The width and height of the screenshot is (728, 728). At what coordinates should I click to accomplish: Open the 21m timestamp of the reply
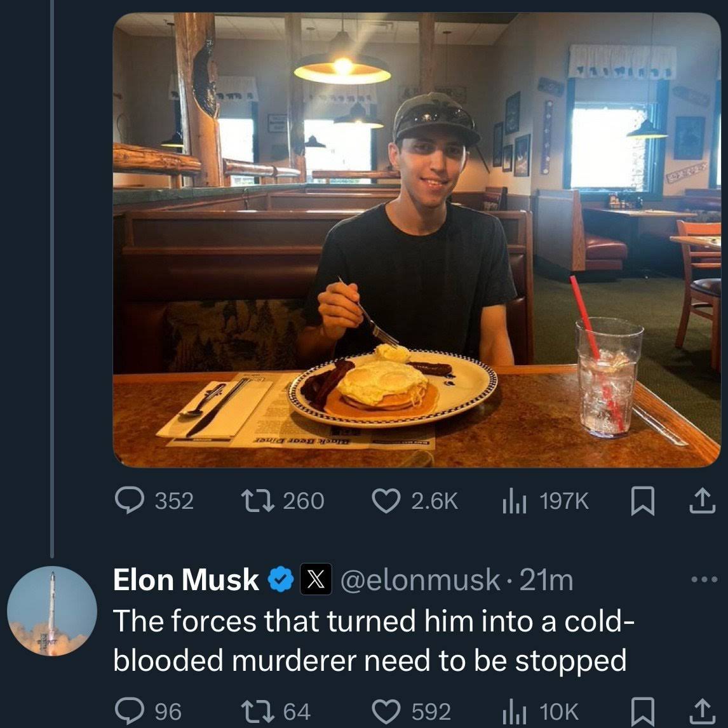pos(546,580)
